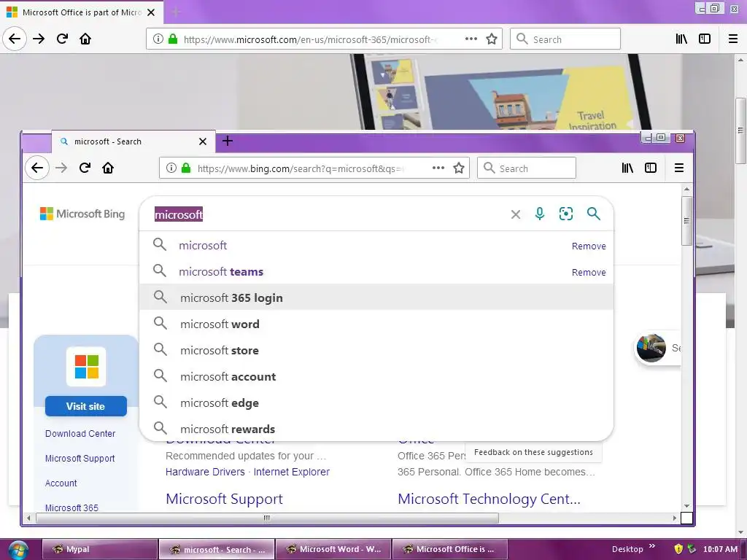Viewport: 747px width, 560px height.
Task: Click the Microsoft Bing logo
Action: [x=82, y=214]
